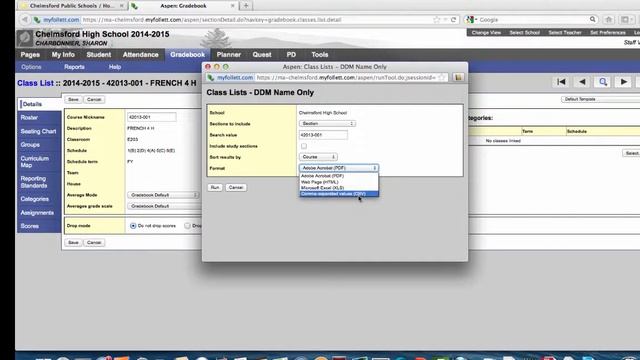Image resolution: width=640 pixels, height=360 pixels.
Task: Open the Reports menu
Action: coord(74,67)
